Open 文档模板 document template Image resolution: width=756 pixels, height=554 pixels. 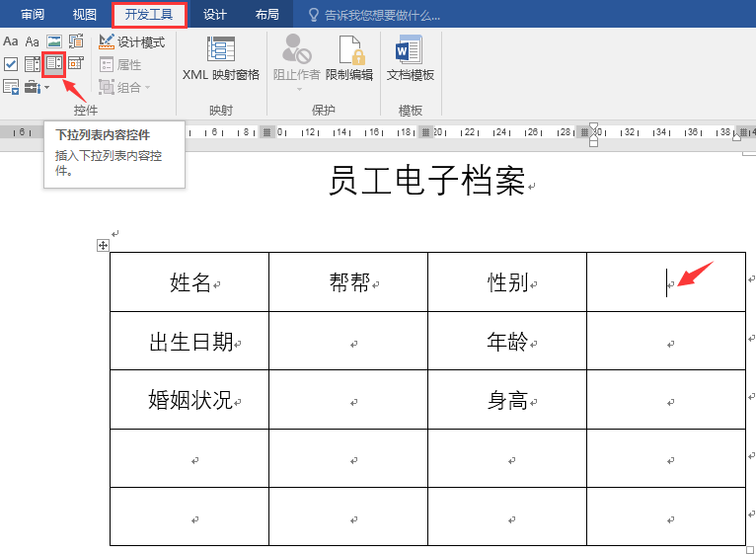(411, 58)
